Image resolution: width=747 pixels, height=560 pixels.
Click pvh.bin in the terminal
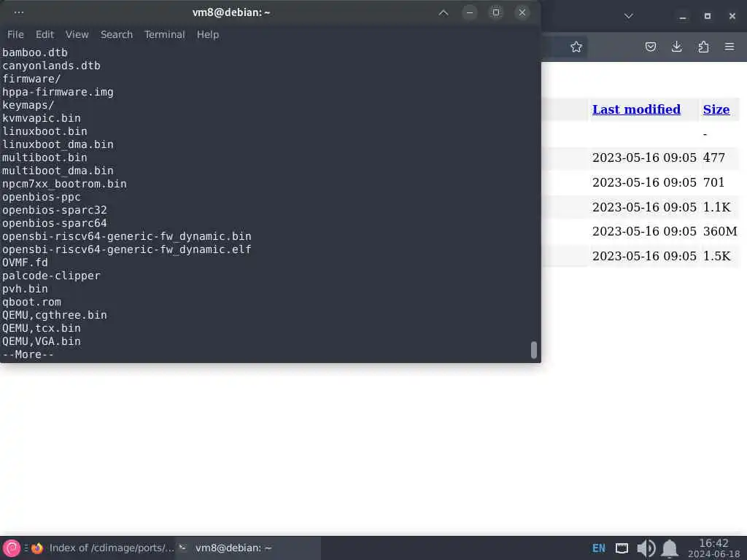pyautogui.click(x=25, y=289)
